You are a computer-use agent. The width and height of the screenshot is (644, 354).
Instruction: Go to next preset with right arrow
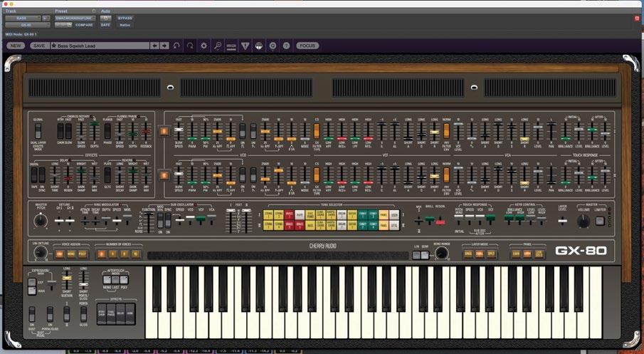(164, 46)
